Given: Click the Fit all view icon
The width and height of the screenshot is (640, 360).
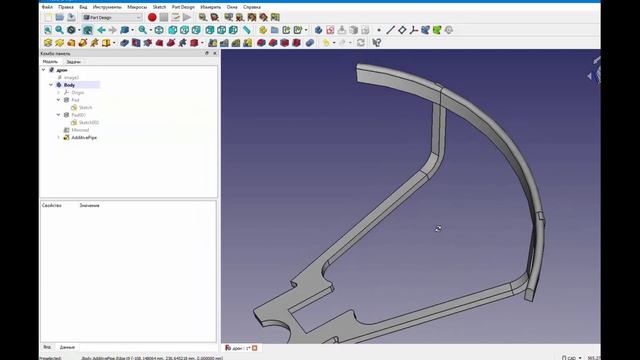Looking at the screenshot, I should click(48, 30).
